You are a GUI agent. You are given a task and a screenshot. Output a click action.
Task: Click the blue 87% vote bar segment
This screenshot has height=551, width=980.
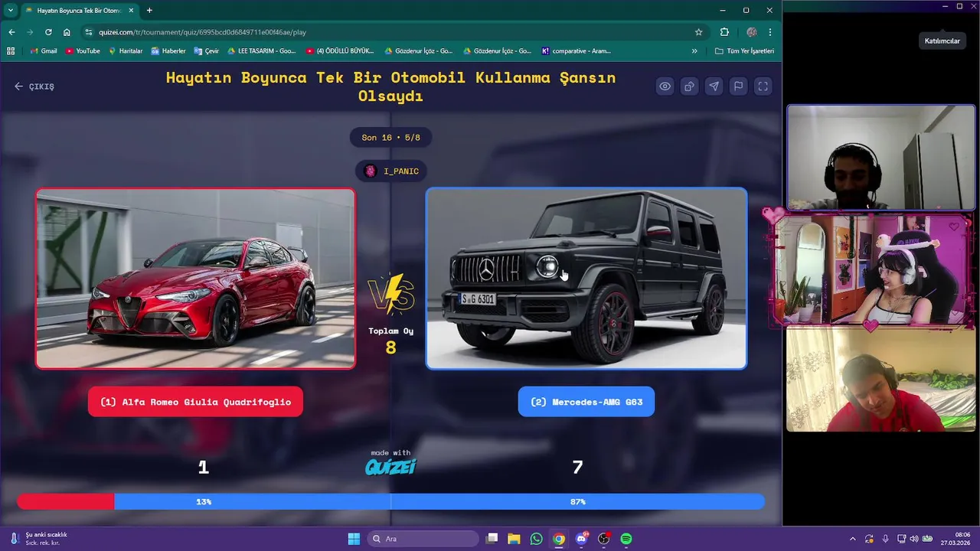pos(439,501)
